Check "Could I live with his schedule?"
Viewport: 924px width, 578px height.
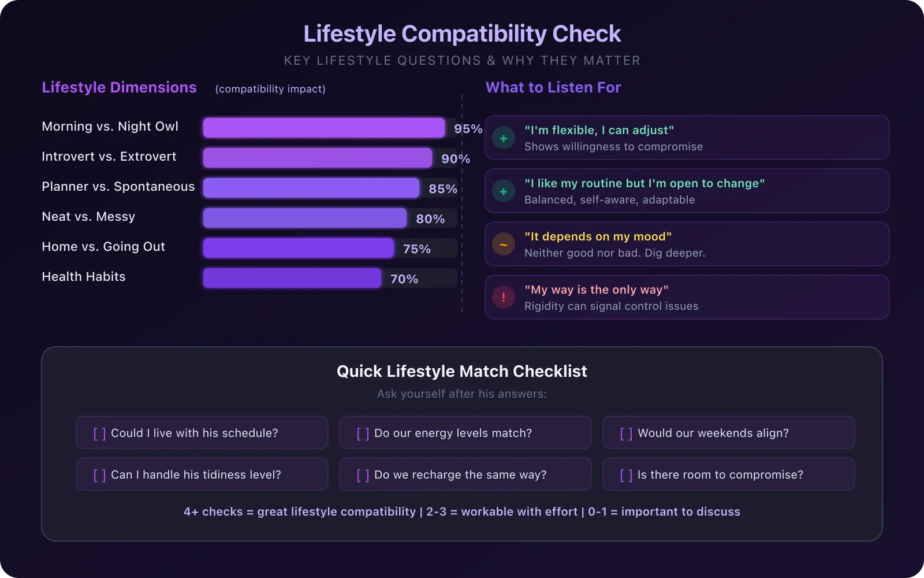tap(100, 433)
